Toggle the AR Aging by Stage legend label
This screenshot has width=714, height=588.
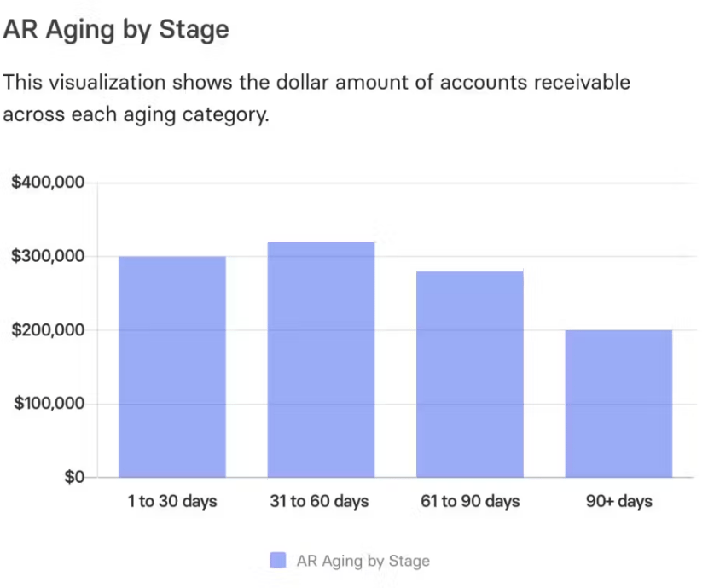pyautogui.click(x=363, y=561)
